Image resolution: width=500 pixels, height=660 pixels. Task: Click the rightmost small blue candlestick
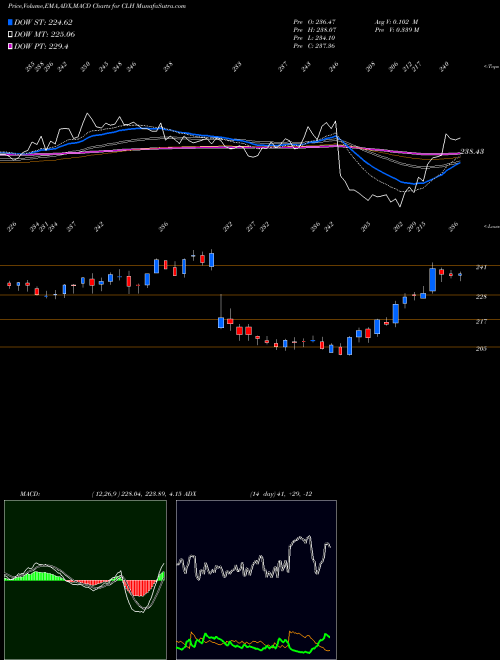click(460, 274)
